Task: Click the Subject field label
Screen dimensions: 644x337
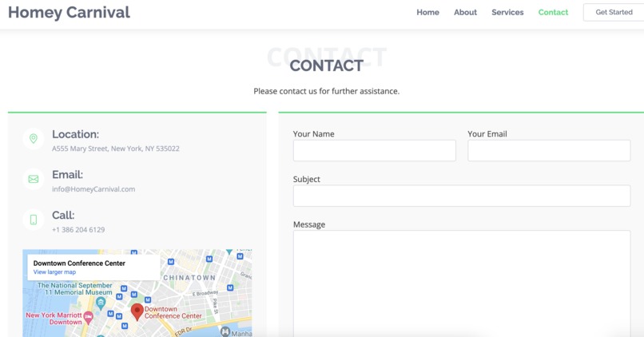Action: (x=306, y=180)
